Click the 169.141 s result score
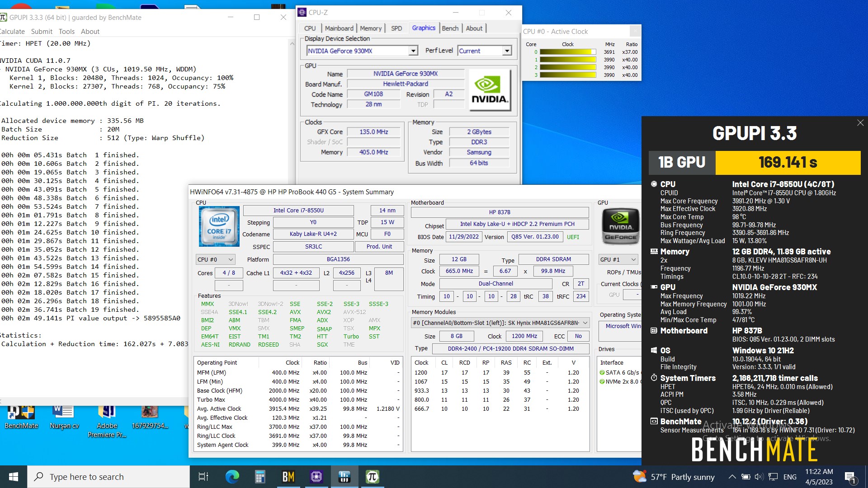 pyautogui.click(x=788, y=162)
